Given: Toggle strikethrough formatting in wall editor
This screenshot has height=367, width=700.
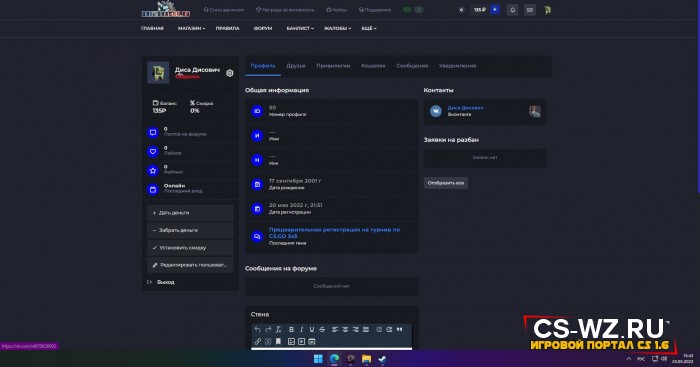Looking at the screenshot, I should (322, 329).
